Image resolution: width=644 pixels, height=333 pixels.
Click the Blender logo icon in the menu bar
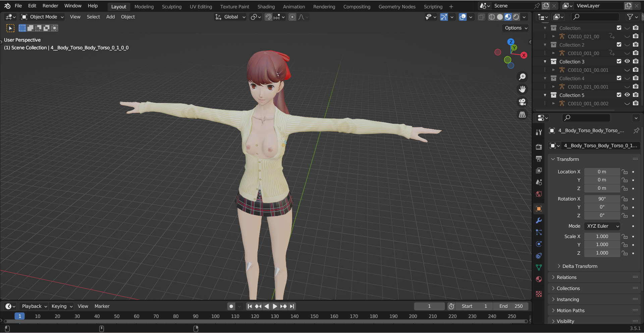click(x=7, y=6)
